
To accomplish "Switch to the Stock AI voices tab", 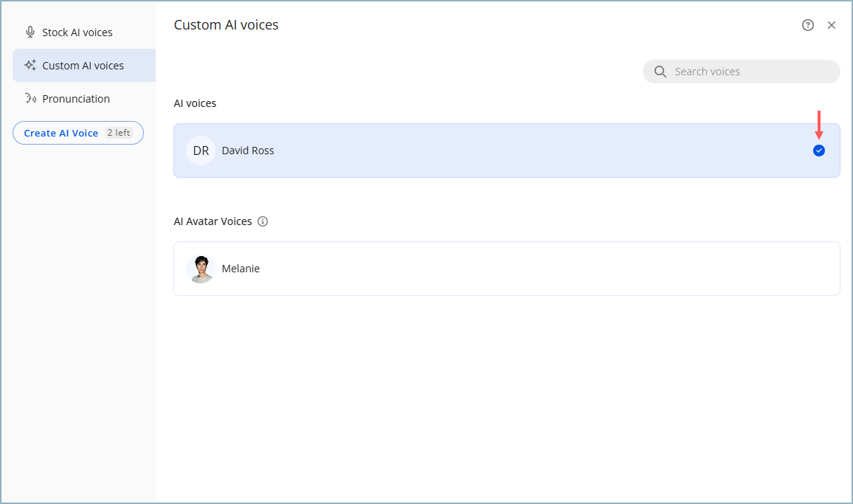I will tap(77, 32).
